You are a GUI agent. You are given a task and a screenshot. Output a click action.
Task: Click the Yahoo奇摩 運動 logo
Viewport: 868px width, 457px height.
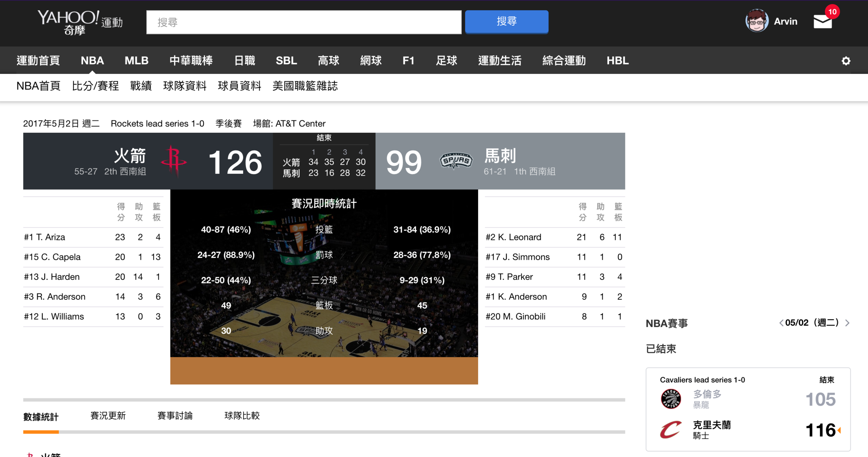(x=80, y=22)
